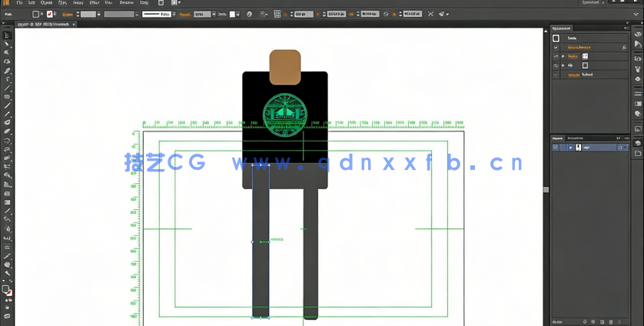Select the Eraser tool
Image resolution: width=644 pixels, height=326 pixels.
click(x=7, y=131)
